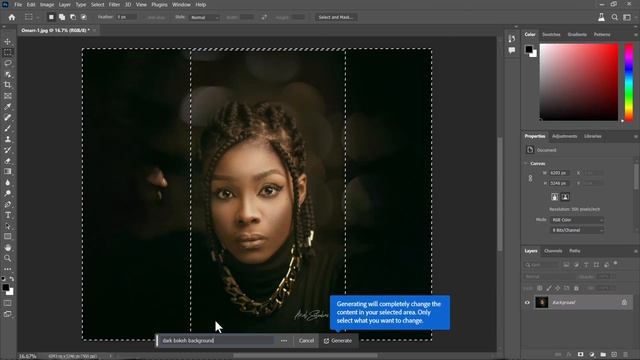
Task: Open more options ellipsis in prompt bar
Action: pos(284,341)
